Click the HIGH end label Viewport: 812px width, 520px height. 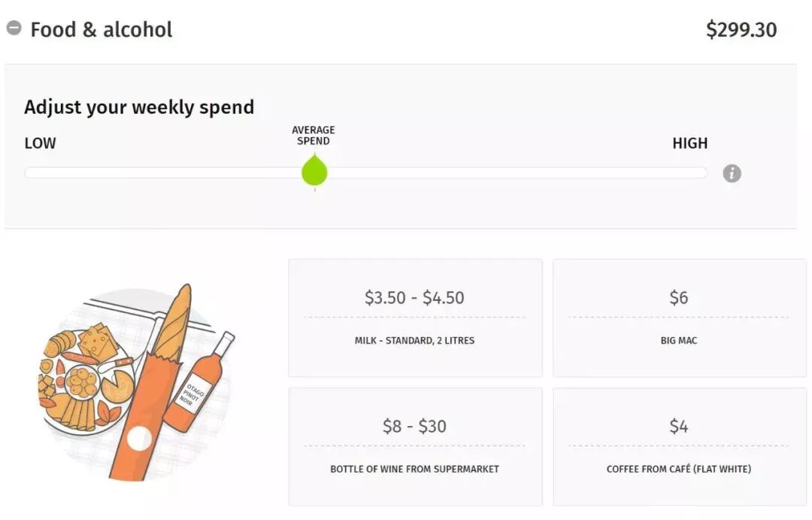tap(689, 143)
